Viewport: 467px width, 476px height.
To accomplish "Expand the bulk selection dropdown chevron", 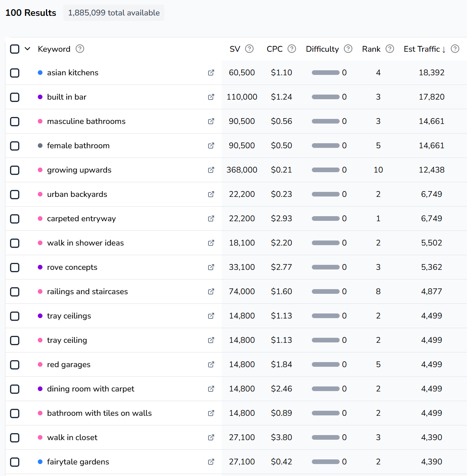I will (x=27, y=49).
